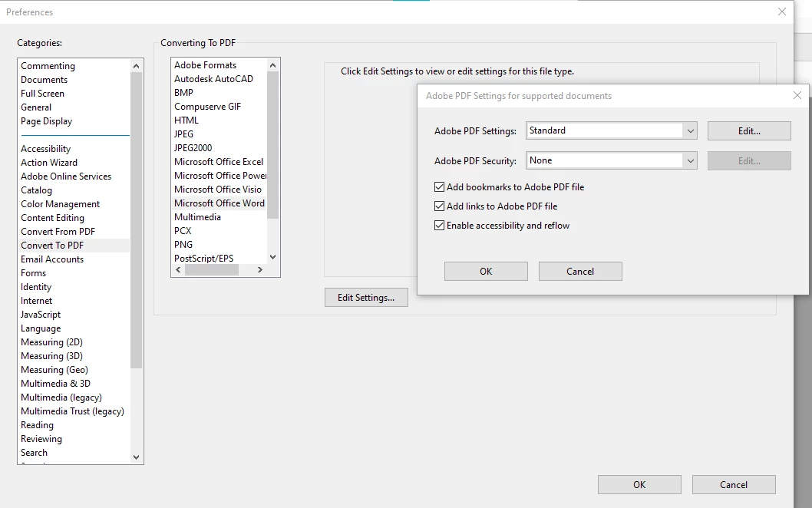
Task: Choose PostScript/EPS file type
Action: [x=203, y=259]
